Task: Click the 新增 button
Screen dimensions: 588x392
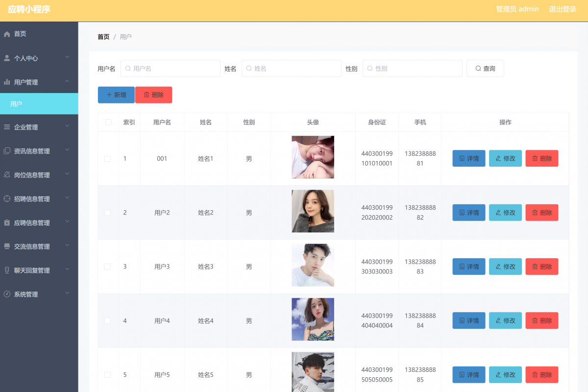Action: pos(116,95)
